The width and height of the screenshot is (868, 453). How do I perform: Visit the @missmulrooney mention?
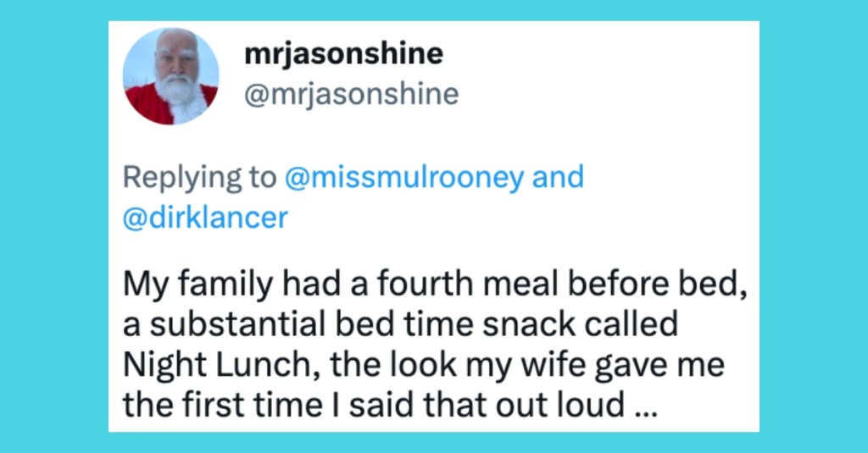coord(404,177)
